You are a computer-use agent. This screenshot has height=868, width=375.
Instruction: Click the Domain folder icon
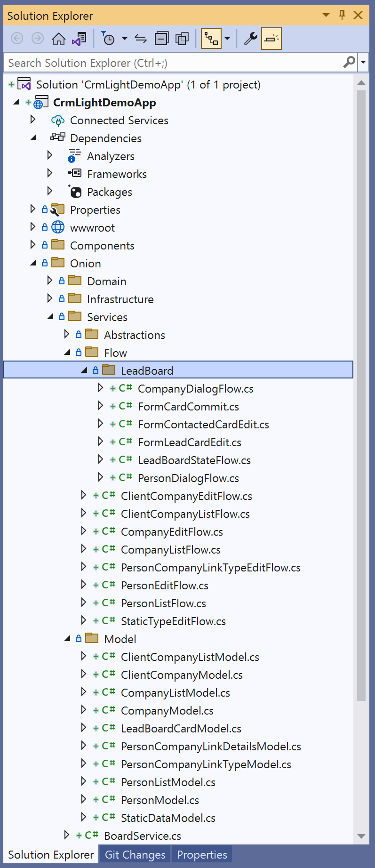coord(75,281)
